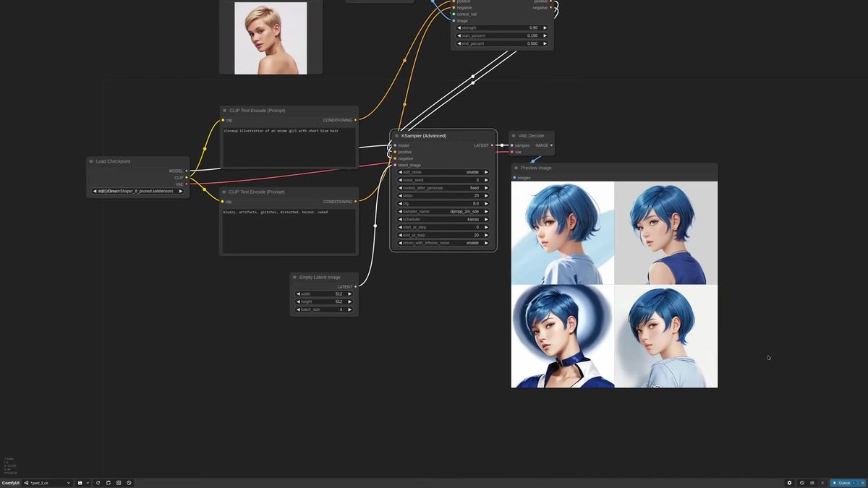This screenshot has height=488, width=868.
Task: Click the IMAGE output dot on VAE Decode
Action: tap(551, 145)
